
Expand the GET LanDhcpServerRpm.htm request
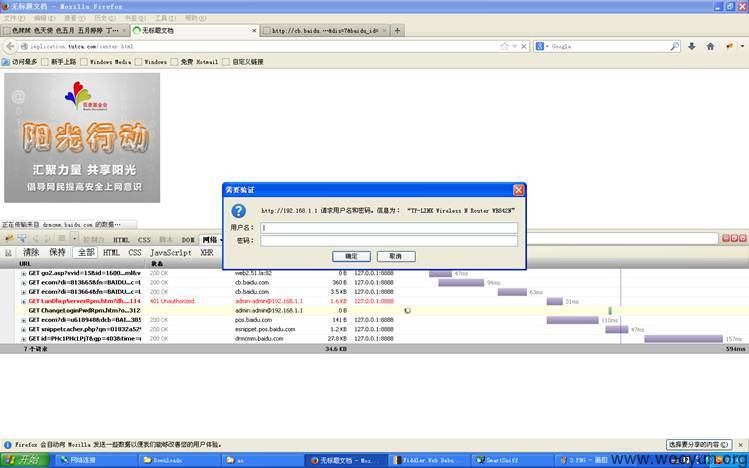click(23, 301)
